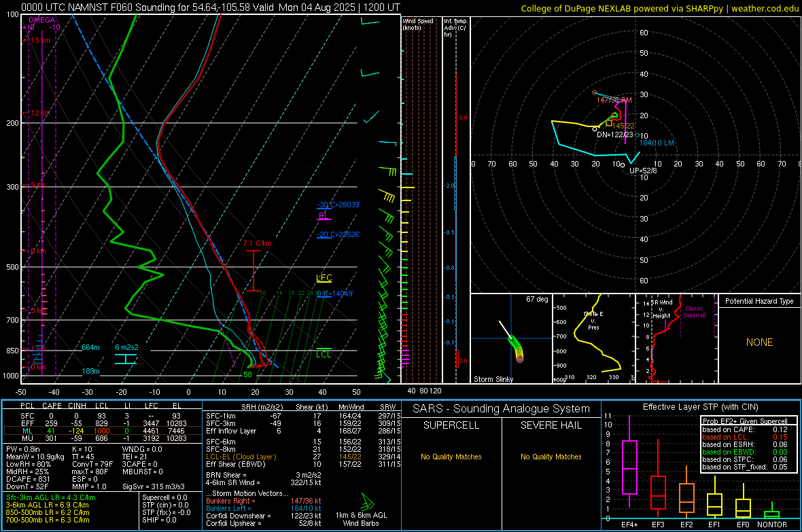Click the 700-500mb LR = 6.3 C/km line

(48, 520)
